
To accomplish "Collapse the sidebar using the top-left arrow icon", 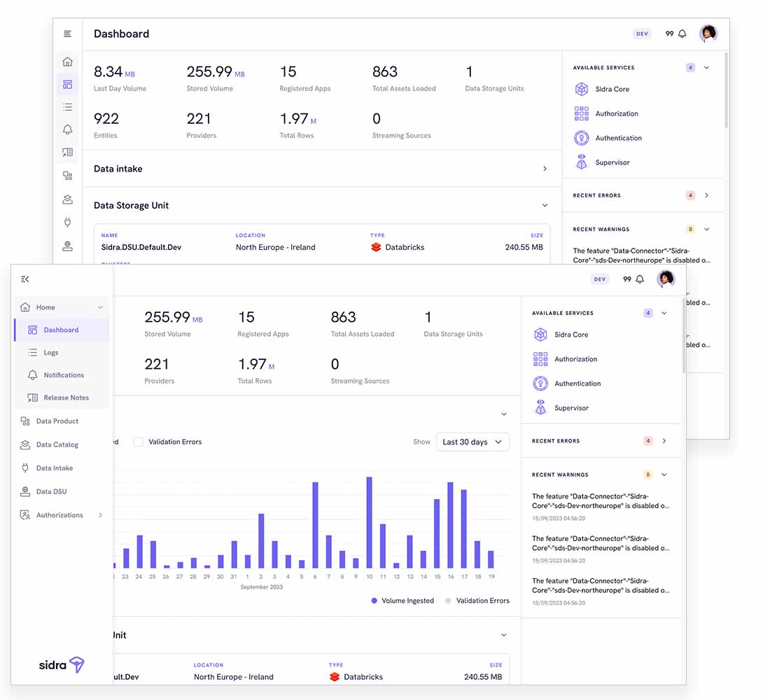I will [x=25, y=279].
